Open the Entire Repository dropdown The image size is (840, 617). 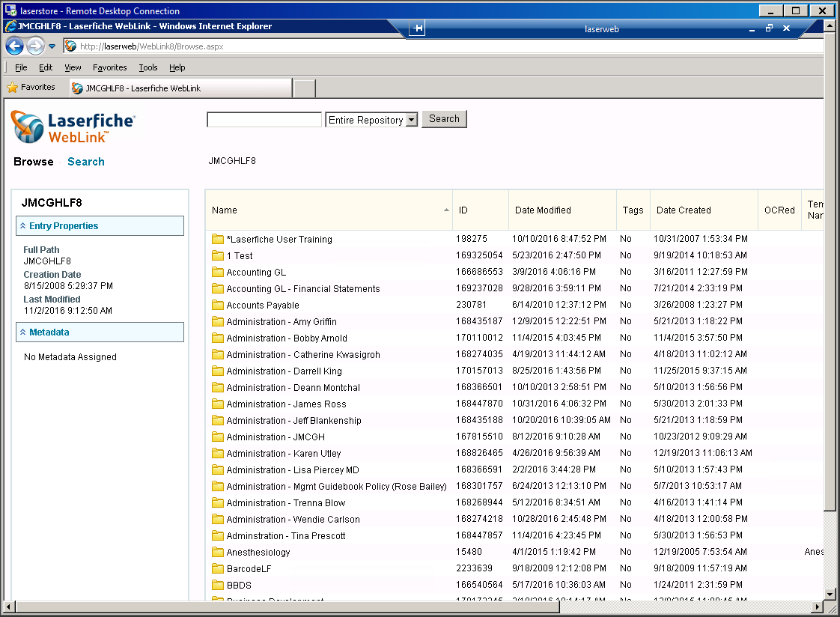pos(411,120)
